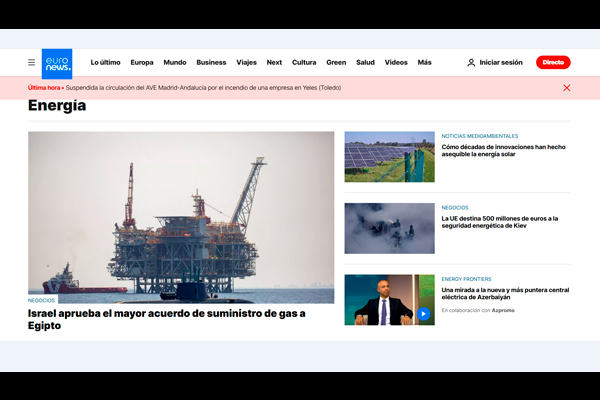The width and height of the screenshot is (600, 400).
Task: Click the user account icon
Action: (471, 62)
